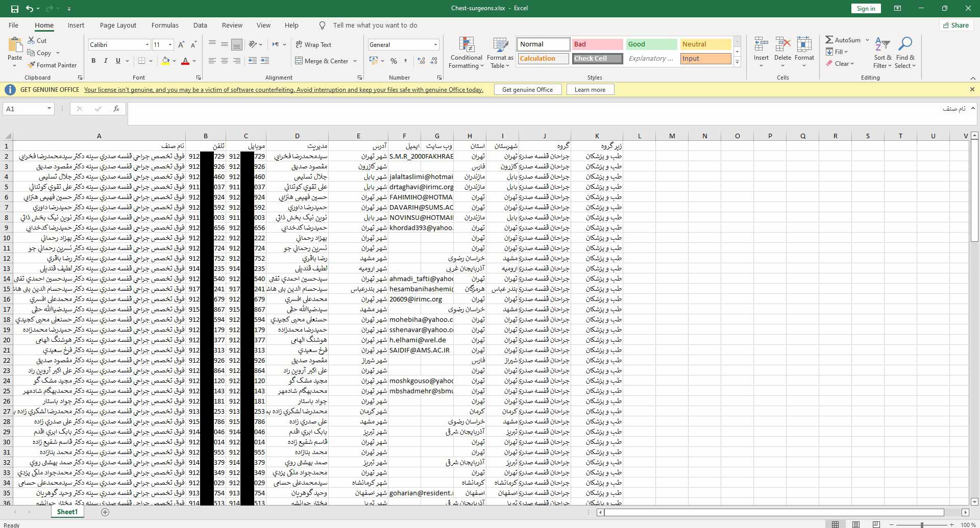Toggle Bold formatting
Viewport: 980px width, 528px height.
coord(93,61)
